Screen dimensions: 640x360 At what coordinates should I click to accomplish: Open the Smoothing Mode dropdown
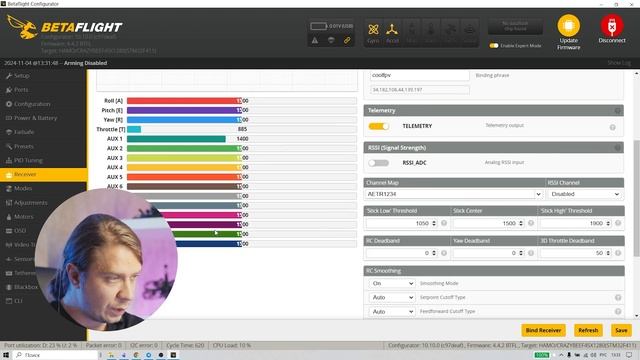391,283
